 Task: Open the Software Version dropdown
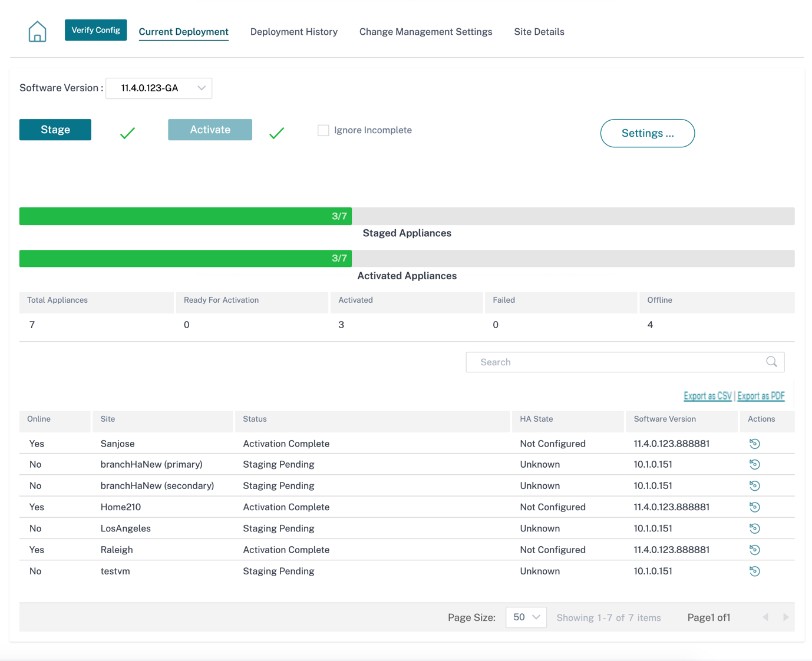coord(159,88)
